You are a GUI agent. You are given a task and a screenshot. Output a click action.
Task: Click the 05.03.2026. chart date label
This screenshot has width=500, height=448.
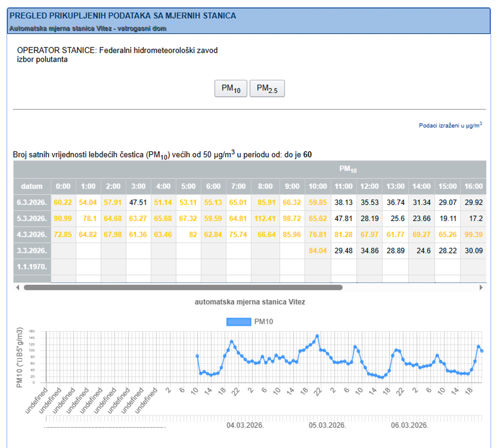coord(327,426)
